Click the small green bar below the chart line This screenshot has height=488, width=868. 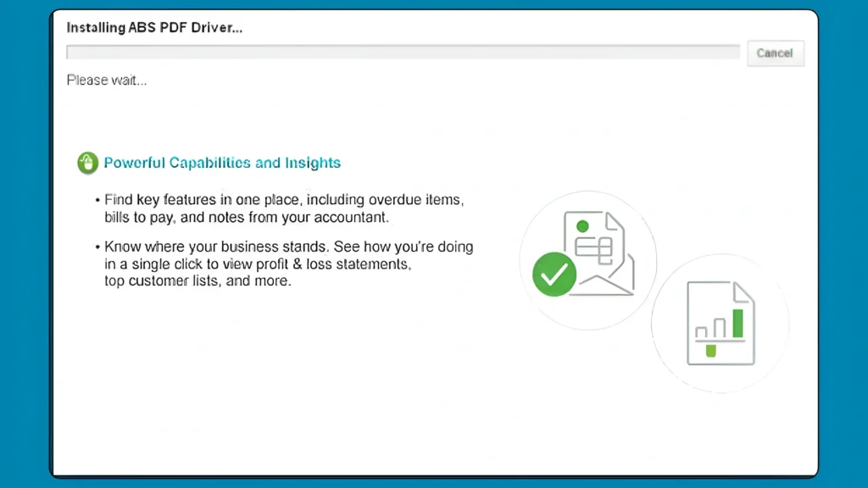(x=710, y=349)
